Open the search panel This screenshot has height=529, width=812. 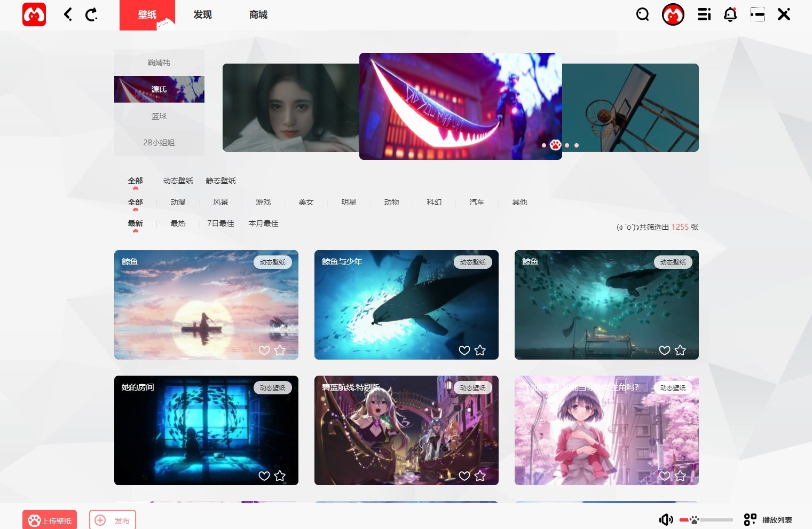pos(642,14)
